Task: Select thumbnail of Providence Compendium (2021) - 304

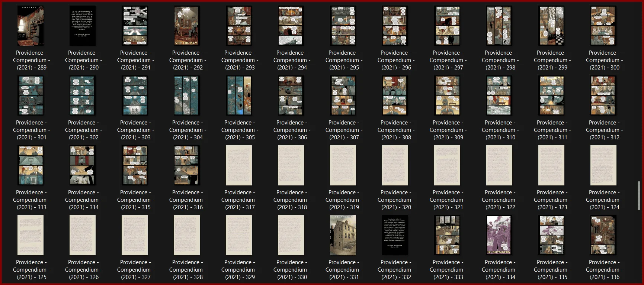Action: point(187,95)
